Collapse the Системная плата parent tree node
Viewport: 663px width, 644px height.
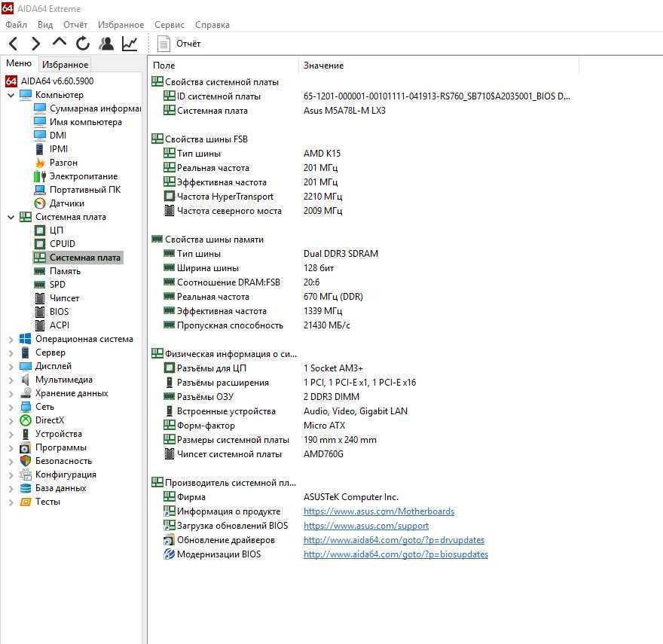click(x=11, y=217)
